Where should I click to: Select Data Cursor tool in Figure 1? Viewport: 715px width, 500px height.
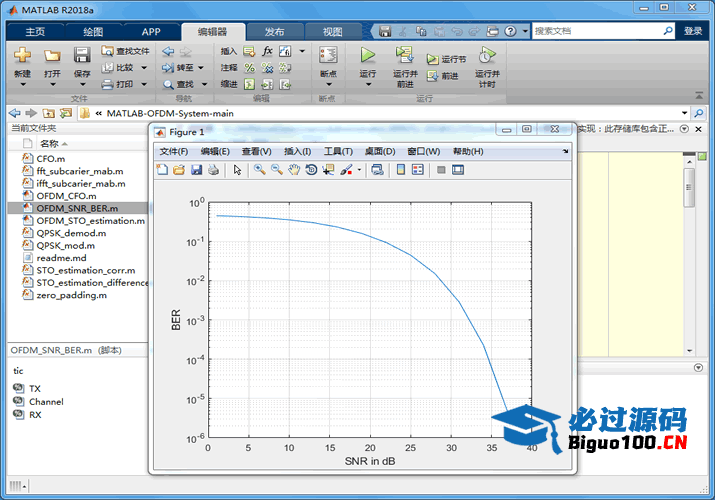[328, 170]
